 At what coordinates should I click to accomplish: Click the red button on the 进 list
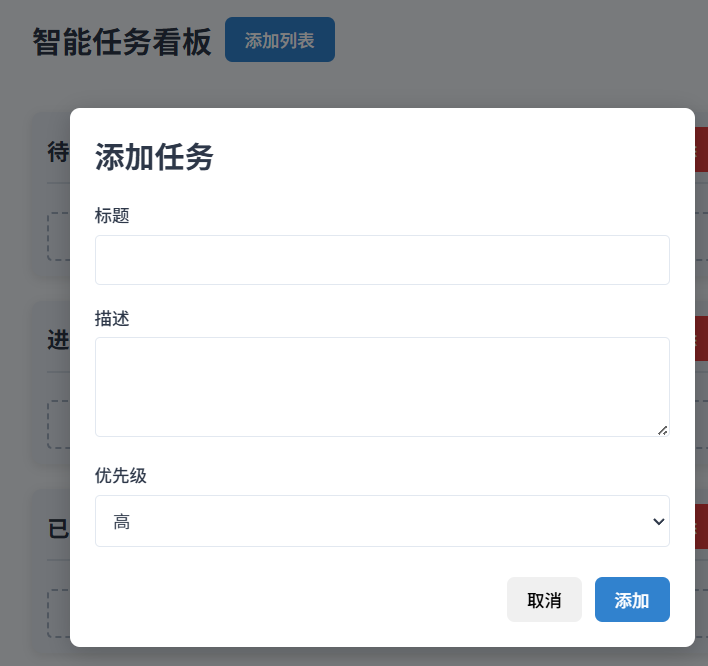click(701, 339)
